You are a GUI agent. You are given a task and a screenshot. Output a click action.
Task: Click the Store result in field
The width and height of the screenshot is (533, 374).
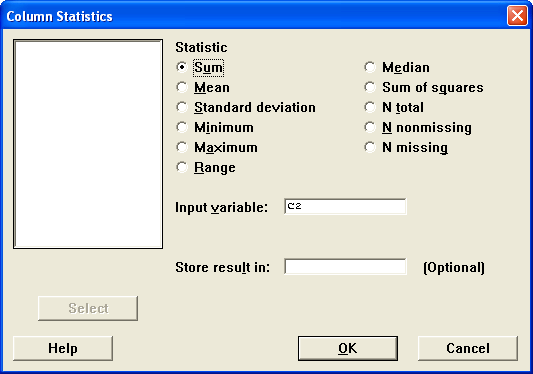pos(345,267)
